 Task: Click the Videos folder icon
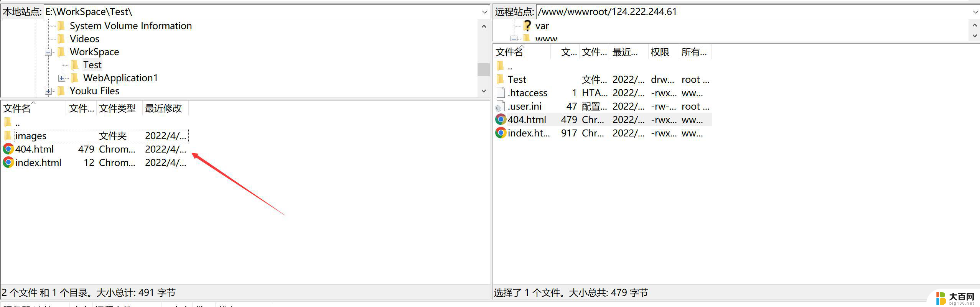pyautogui.click(x=61, y=39)
